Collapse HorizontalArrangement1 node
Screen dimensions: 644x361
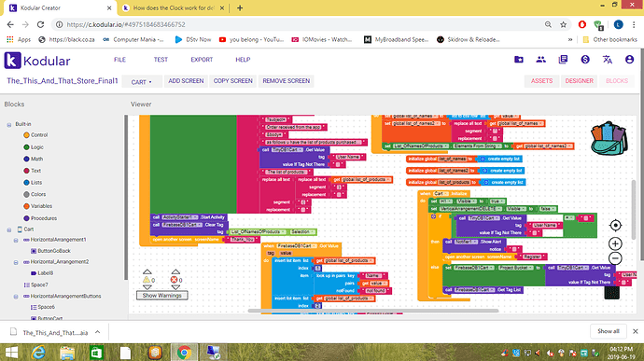coord(16,241)
